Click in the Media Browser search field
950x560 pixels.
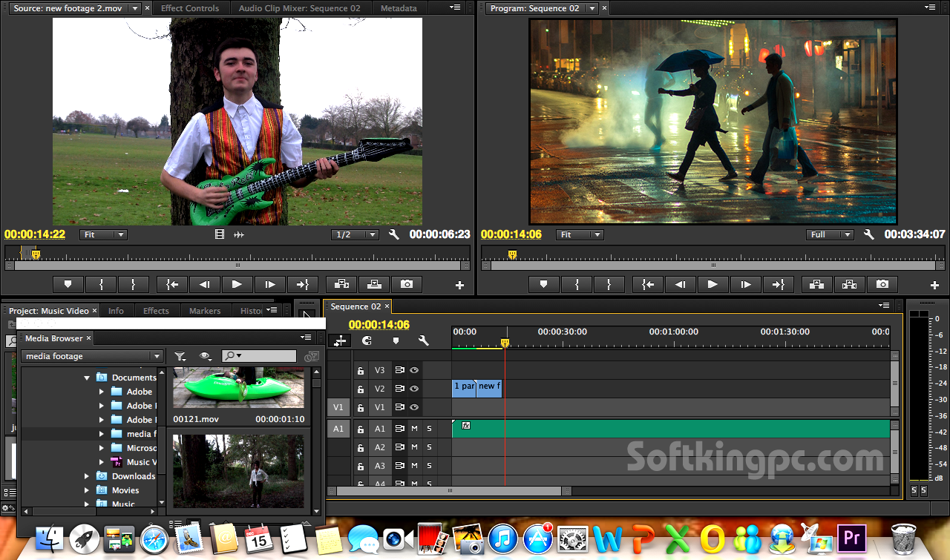259,356
